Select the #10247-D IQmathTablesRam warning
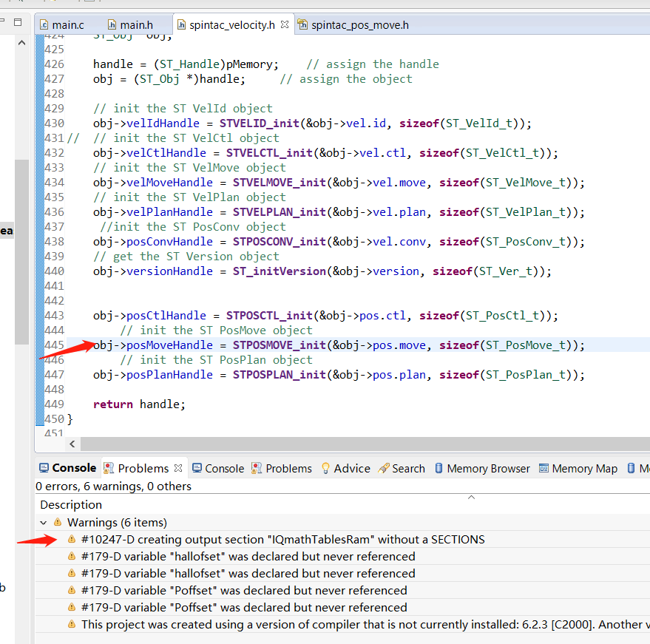This screenshot has width=650, height=644. pos(342,540)
